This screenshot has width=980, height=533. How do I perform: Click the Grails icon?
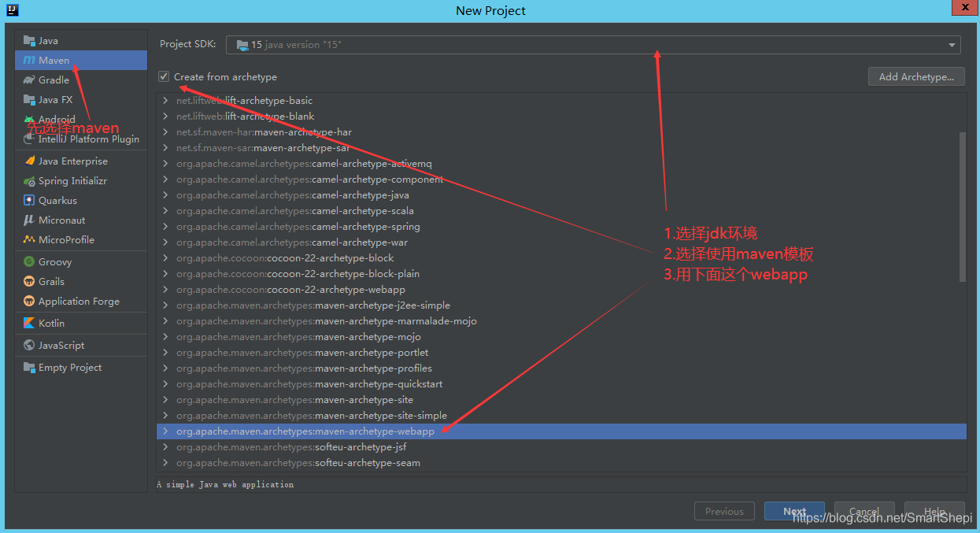29,281
